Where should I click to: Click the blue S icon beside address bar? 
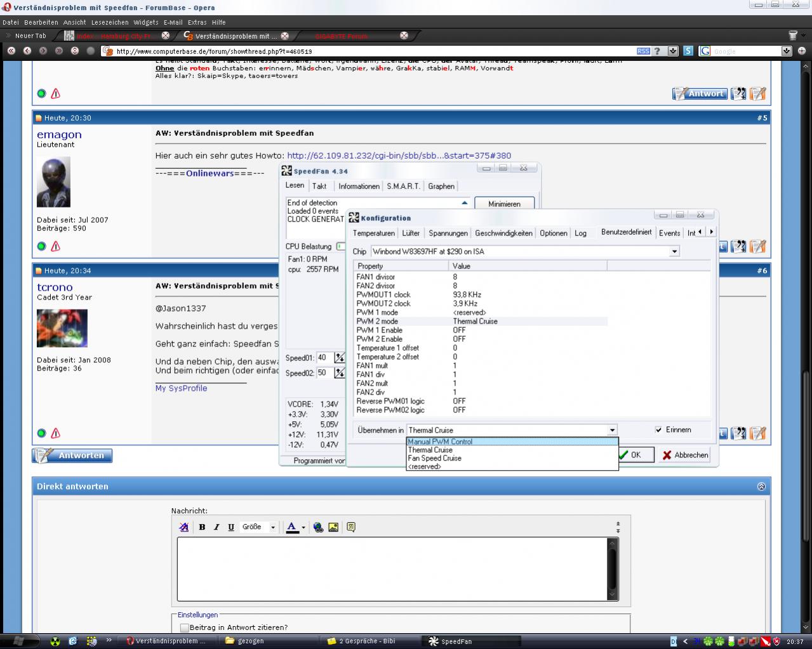(x=688, y=51)
